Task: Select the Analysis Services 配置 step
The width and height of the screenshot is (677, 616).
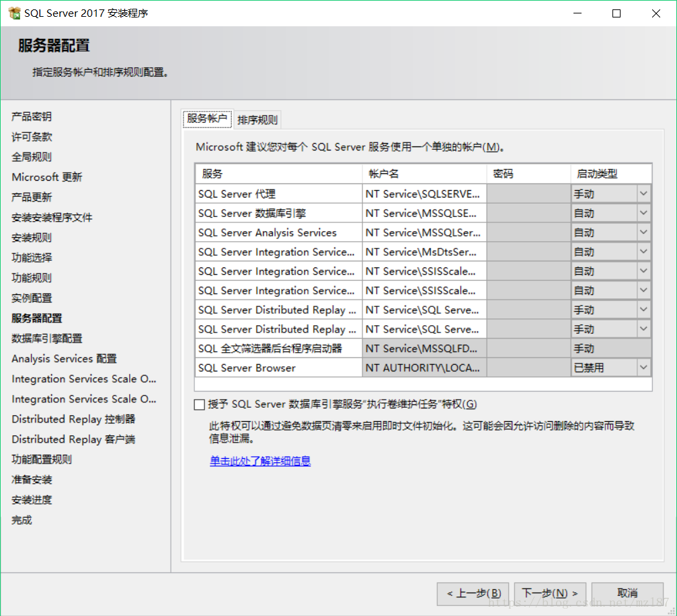Action: click(64, 359)
